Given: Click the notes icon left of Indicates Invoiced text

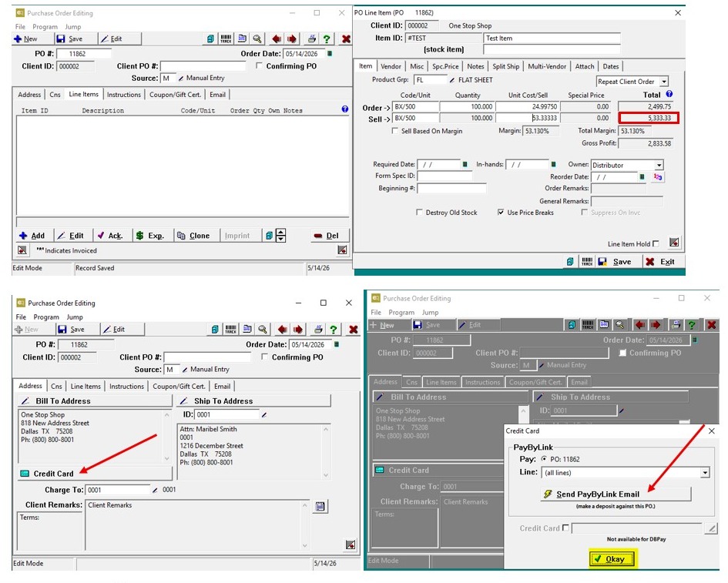Looking at the screenshot, I should tap(22, 250).
